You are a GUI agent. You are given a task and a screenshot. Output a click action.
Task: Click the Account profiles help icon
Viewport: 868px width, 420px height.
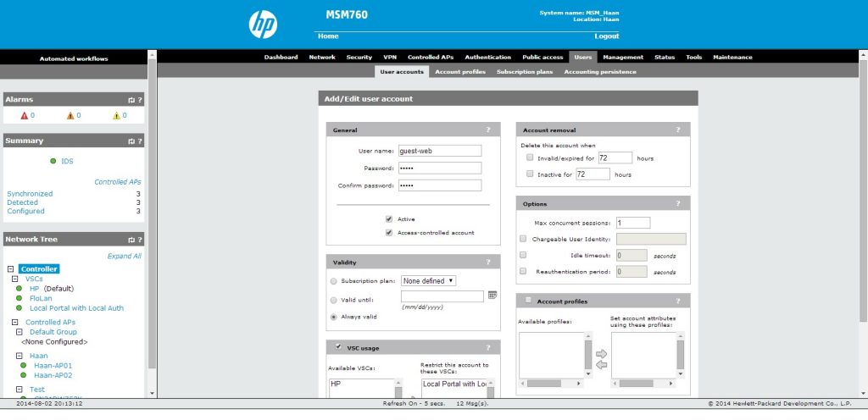point(678,301)
